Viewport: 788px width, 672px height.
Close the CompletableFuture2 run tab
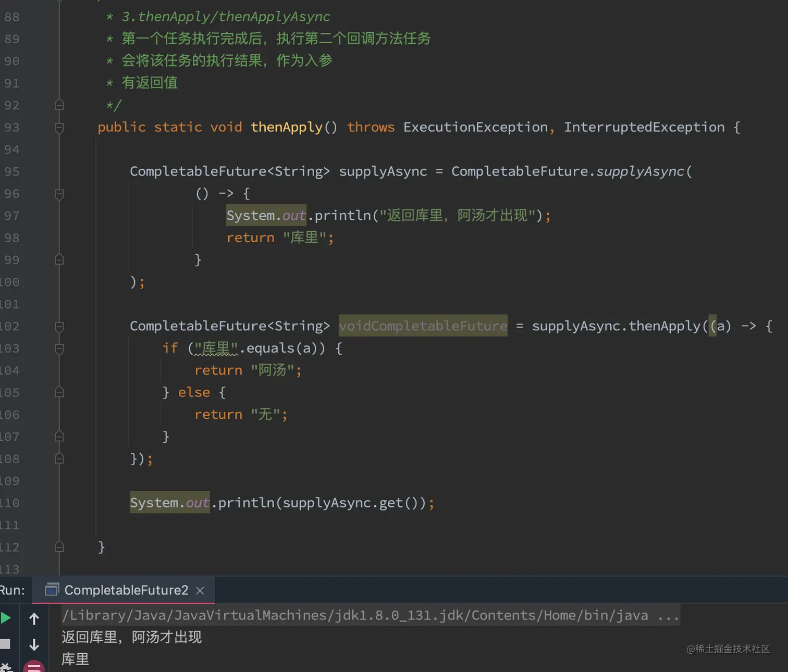coord(200,590)
